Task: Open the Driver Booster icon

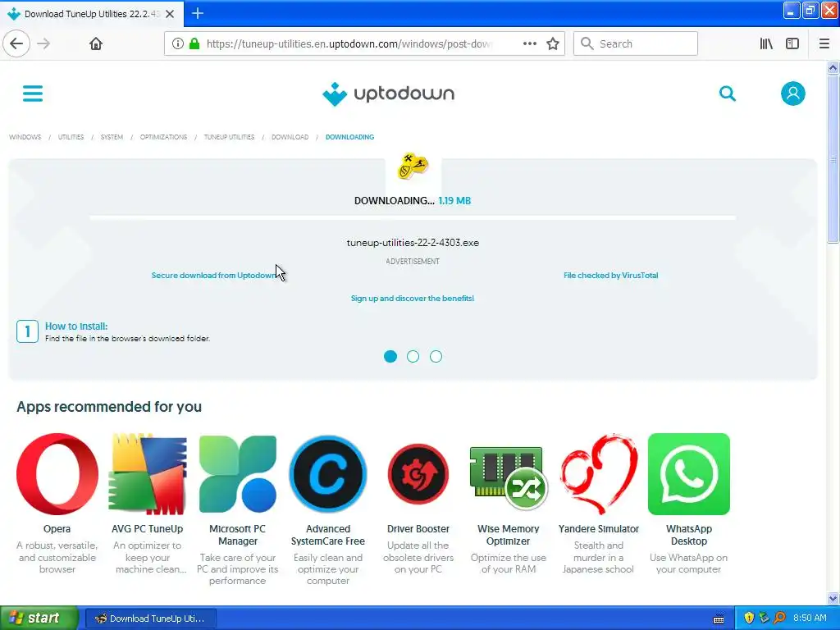Action: (418, 473)
